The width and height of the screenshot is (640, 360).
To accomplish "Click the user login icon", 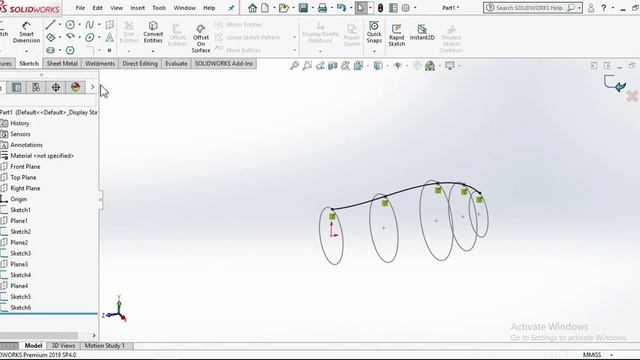I will click(591, 8).
